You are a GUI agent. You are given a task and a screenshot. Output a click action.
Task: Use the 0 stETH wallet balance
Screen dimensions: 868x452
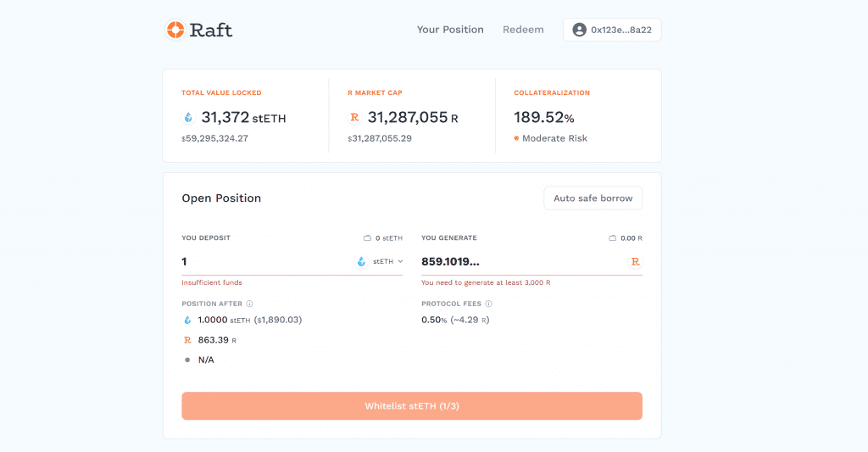click(388, 238)
